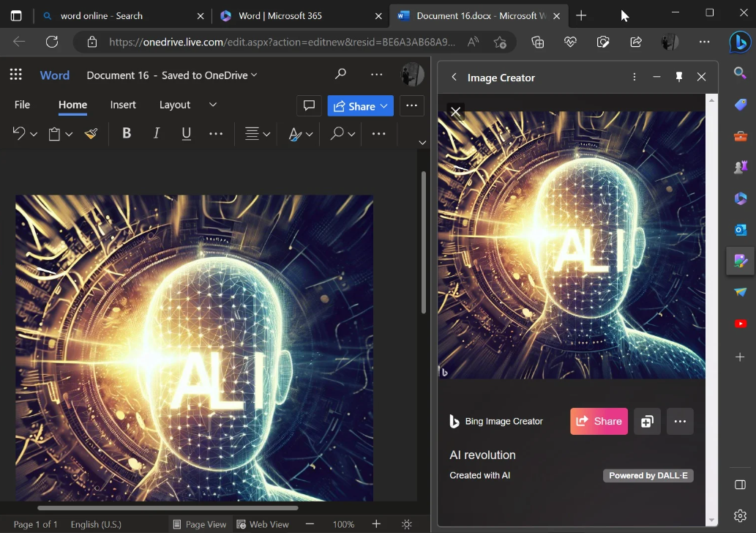
Task: Go back in the Image Creator panel
Action: (454, 77)
